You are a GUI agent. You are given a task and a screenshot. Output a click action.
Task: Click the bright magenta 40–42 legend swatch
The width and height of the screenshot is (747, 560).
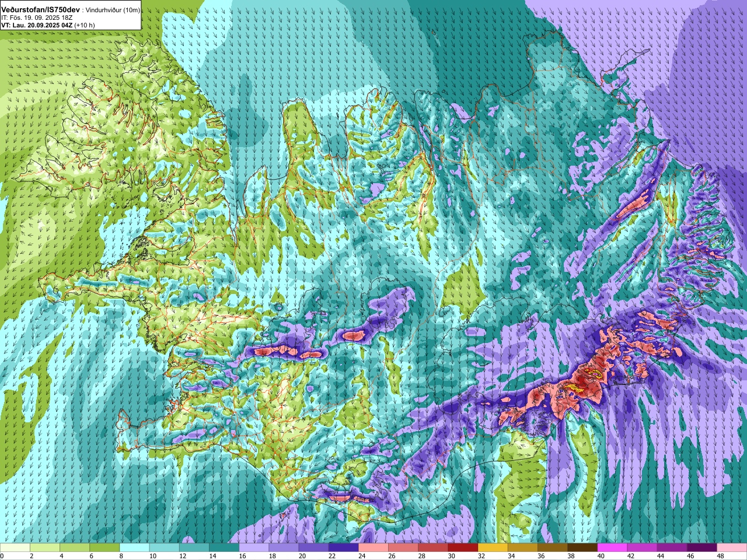tap(612, 548)
